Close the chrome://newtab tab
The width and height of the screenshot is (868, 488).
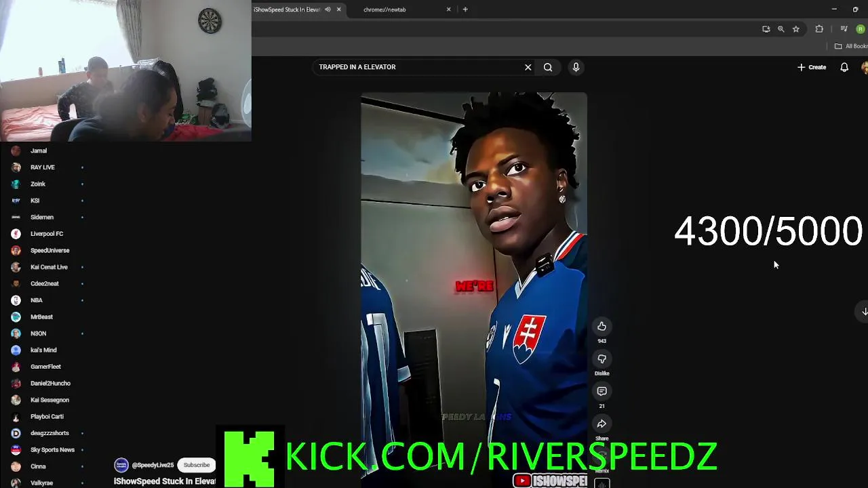pyautogui.click(x=448, y=9)
